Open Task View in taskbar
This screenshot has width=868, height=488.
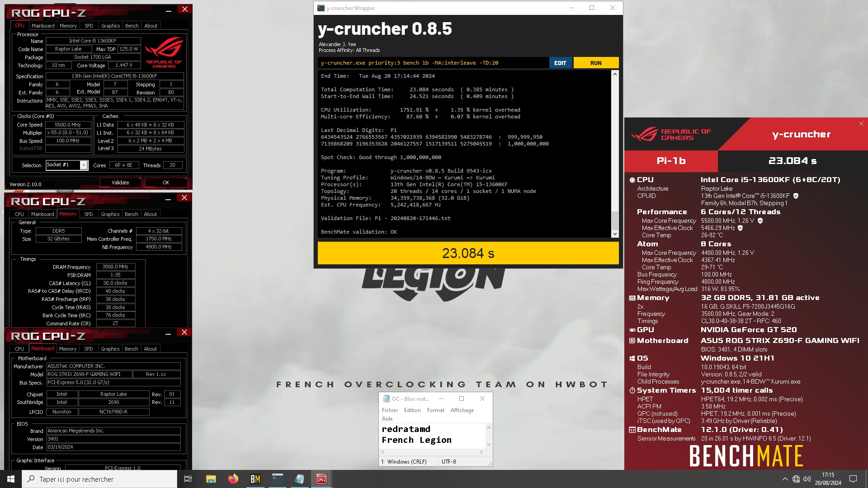tap(188, 479)
